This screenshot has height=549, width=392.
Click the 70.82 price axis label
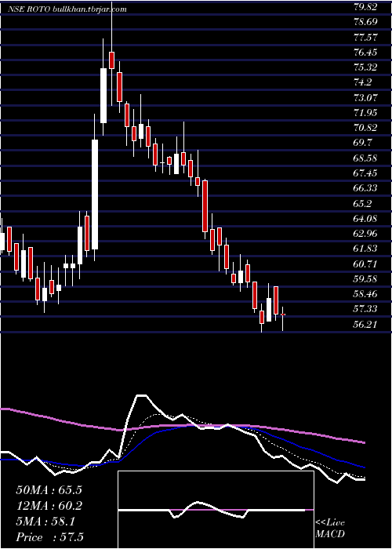click(x=366, y=128)
